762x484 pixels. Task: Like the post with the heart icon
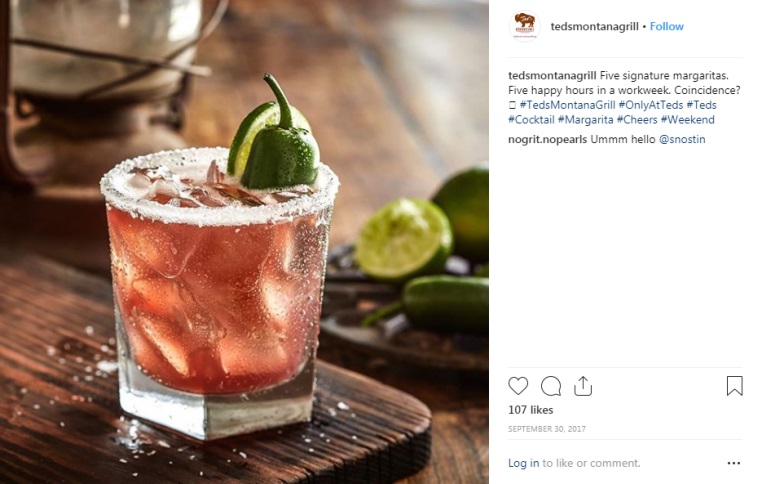pyautogui.click(x=518, y=386)
